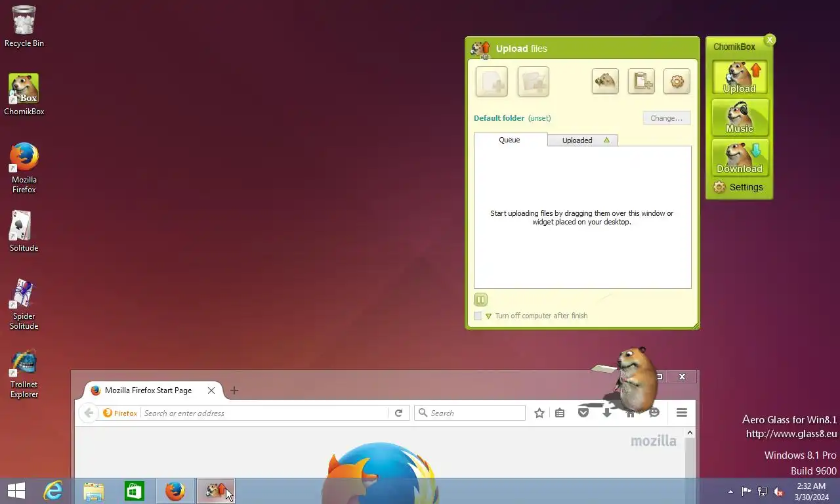Image resolution: width=840 pixels, height=504 pixels.
Task: Click the ChomikBox desktop shortcut
Action: tap(24, 94)
